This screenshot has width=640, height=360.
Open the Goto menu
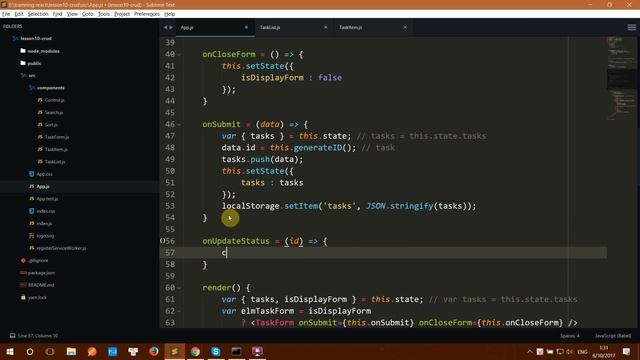(87, 14)
